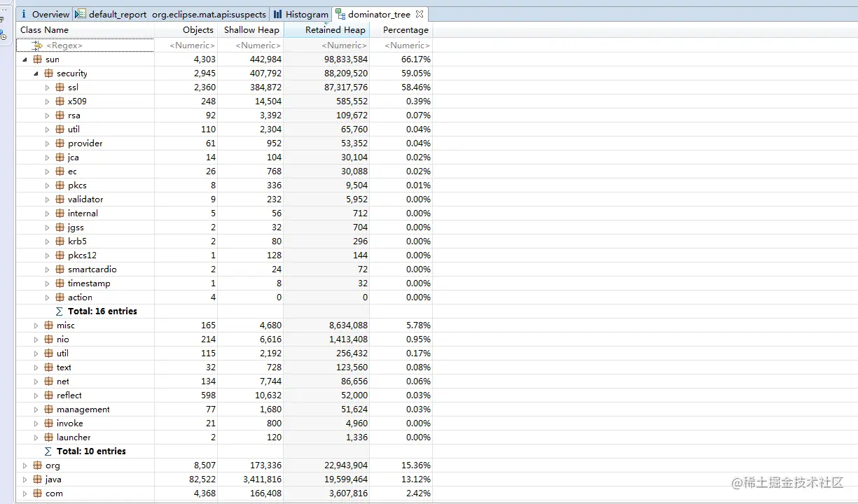This screenshot has width=858, height=504.
Task: Expand the rsa package node
Action: (48, 115)
